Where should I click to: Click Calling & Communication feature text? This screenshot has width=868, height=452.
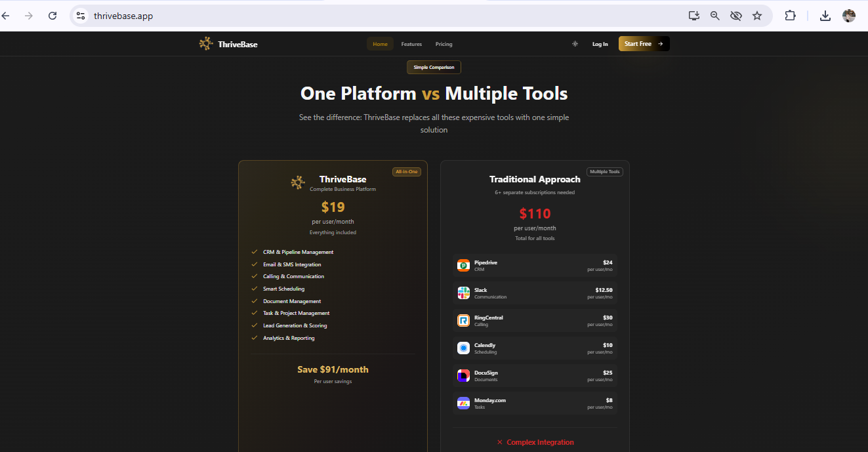click(x=293, y=276)
